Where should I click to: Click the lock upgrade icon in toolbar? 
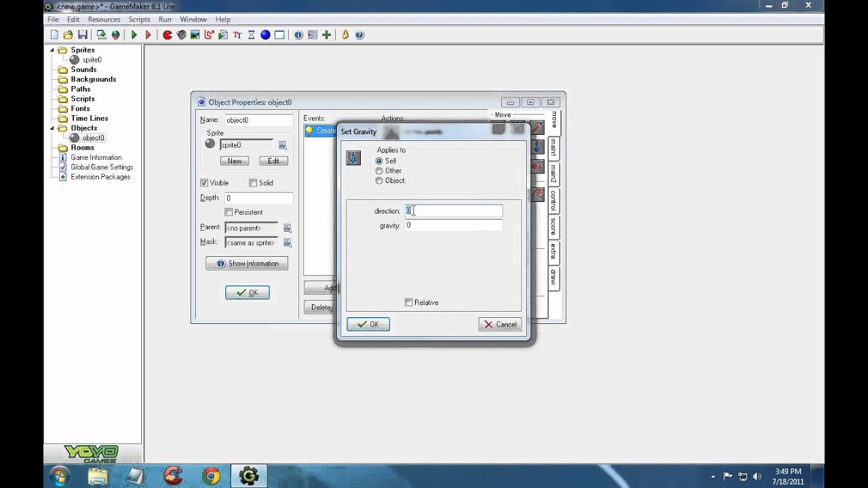(x=345, y=35)
